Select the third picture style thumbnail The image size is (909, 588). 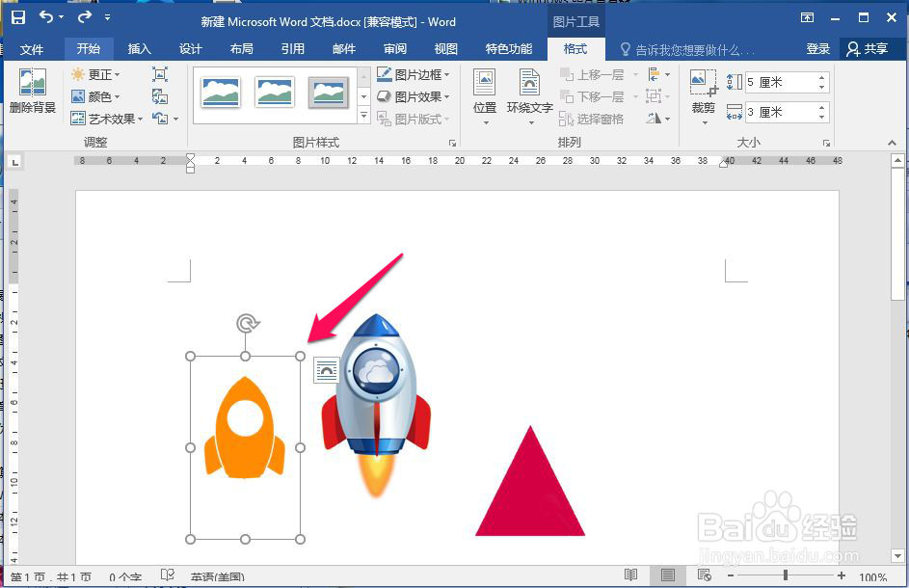click(x=328, y=94)
